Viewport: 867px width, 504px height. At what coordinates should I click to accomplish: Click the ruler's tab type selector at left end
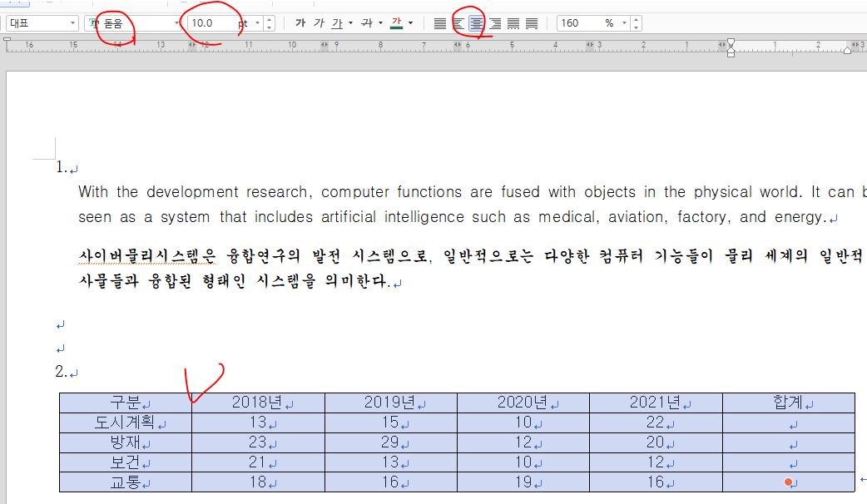[7, 40]
